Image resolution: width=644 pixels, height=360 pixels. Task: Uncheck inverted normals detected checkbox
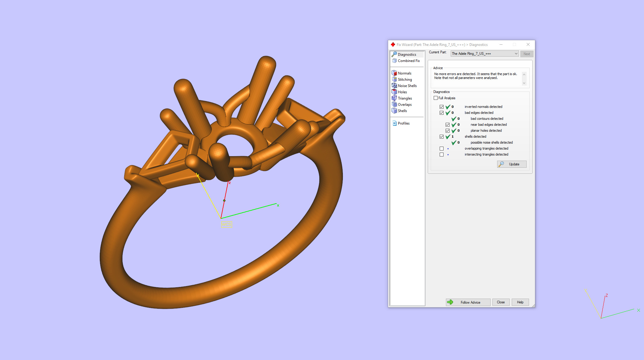[x=441, y=107]
